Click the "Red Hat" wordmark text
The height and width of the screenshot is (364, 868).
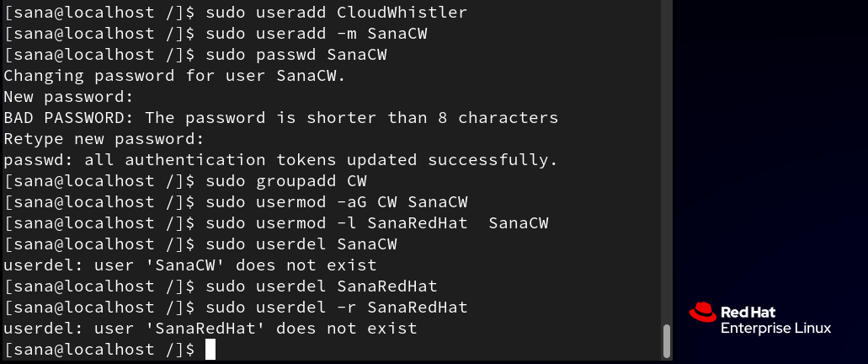(748, 312)
